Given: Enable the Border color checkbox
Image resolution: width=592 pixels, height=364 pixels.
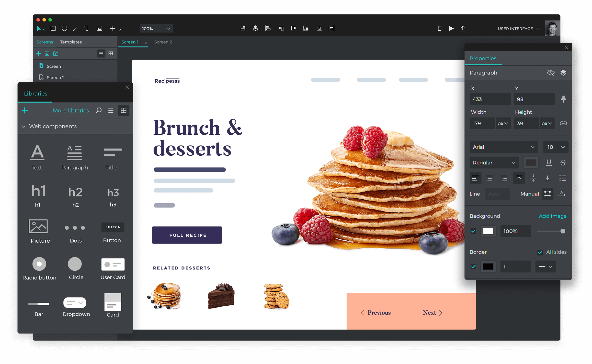Looking at the screenshot, I should 474,267.
